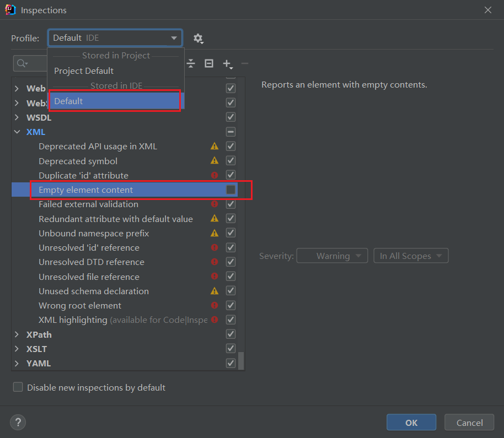Expand the YAML tree node
This screenshot has width=504, height=438.
pos(17,363)
